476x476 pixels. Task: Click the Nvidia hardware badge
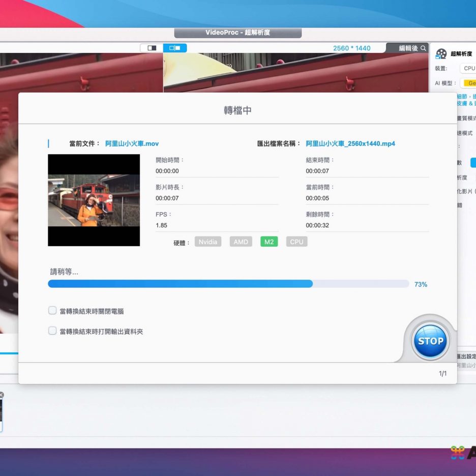(x=208, y=242)
